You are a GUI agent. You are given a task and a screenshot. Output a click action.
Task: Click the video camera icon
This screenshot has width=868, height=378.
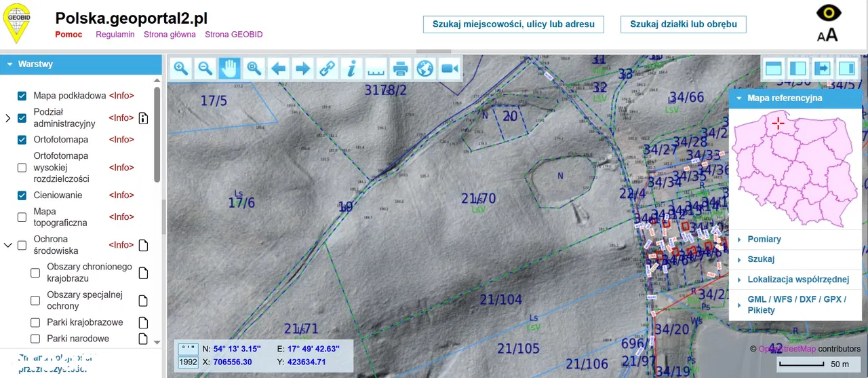pos(449,68)
